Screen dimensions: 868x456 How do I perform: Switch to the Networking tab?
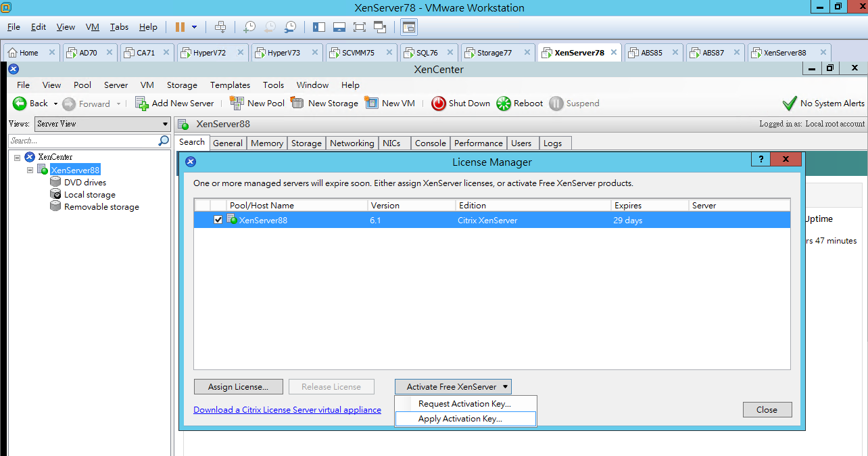pyautogui.click(x=352, y=143)
